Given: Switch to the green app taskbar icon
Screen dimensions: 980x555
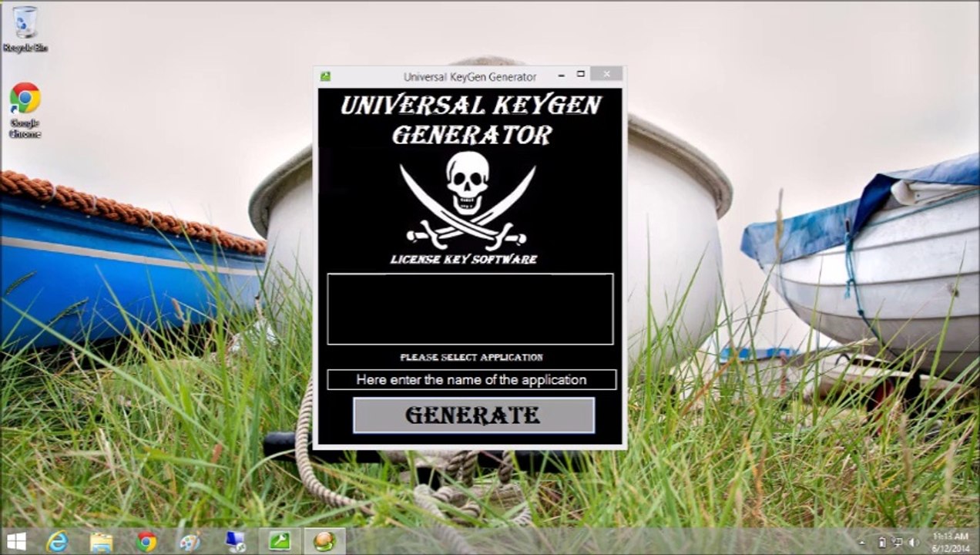Looking at the screenshot, I should [x=279, y=542].
